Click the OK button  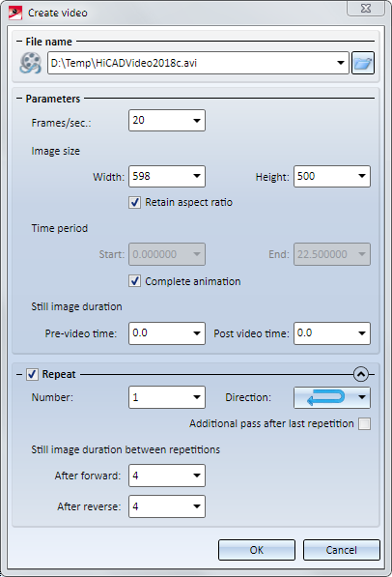(257, 550)
